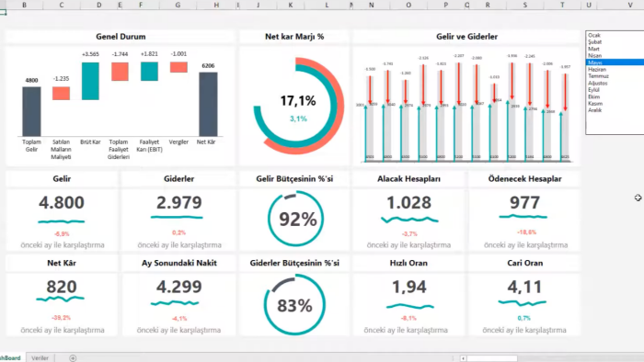The height and width of the screenshot is (362, 644).
Task: Select column C header
Action: coord(62,5)
